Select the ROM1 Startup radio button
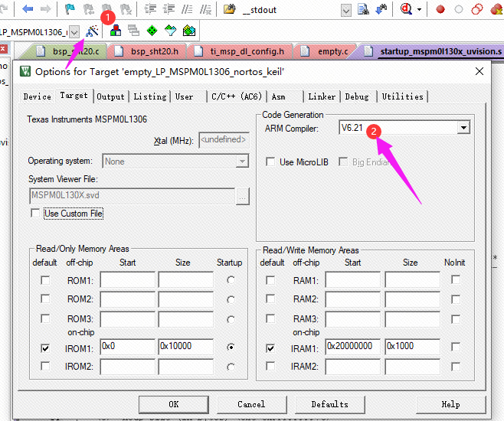The image size is (504, 421). pos(231,281)
